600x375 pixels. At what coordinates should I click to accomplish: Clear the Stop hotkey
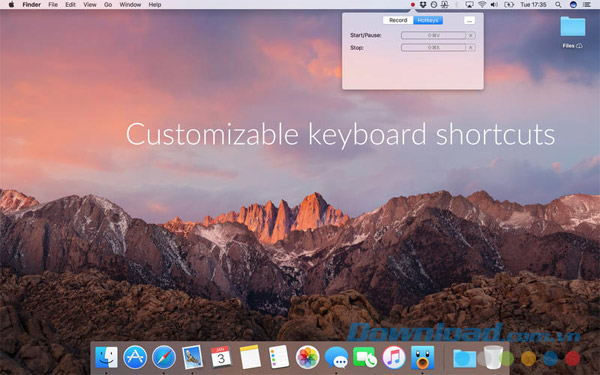point(471,47)
